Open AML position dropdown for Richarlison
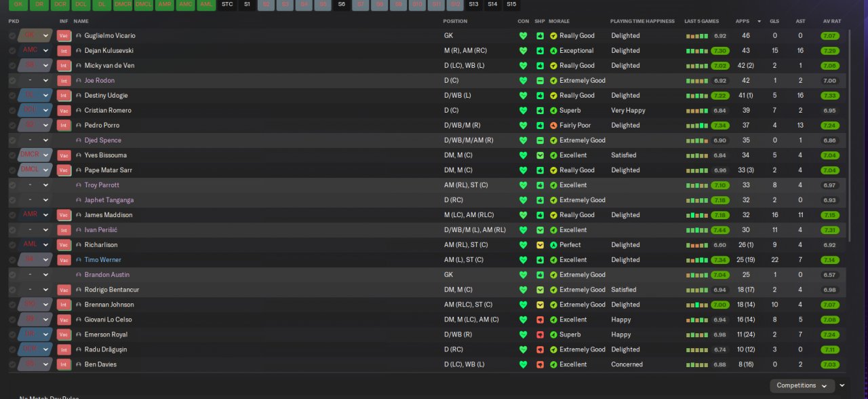 coord(35,244)
